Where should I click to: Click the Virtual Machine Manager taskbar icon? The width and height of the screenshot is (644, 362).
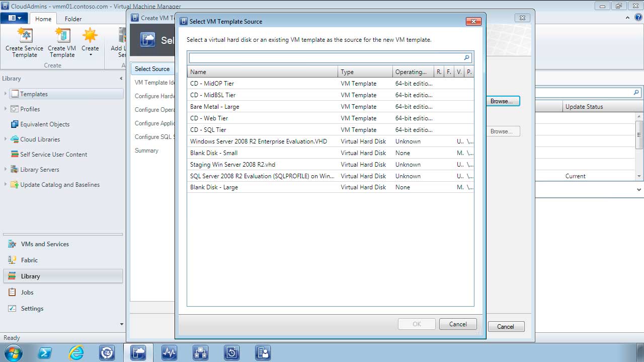coord(138,353)
